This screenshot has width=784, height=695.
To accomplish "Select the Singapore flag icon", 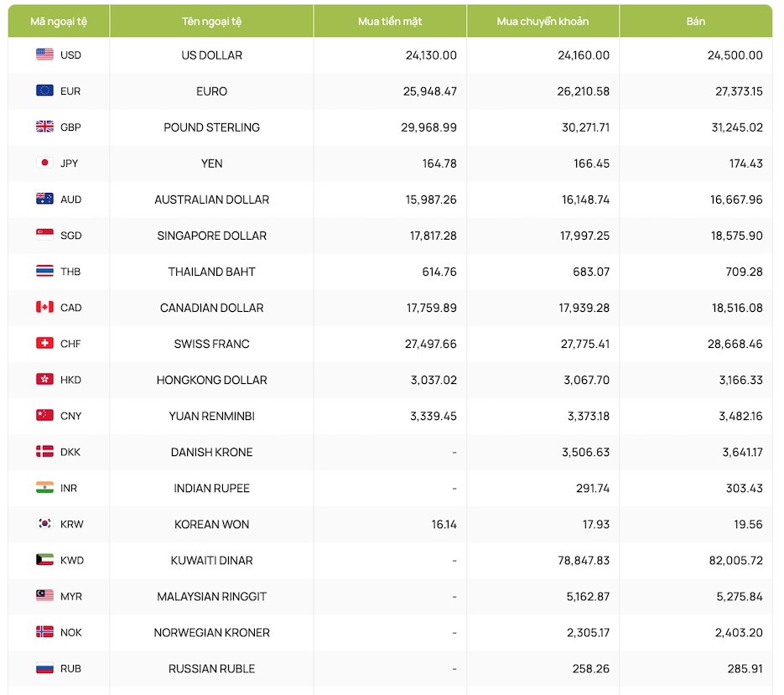I will [44, 235].
